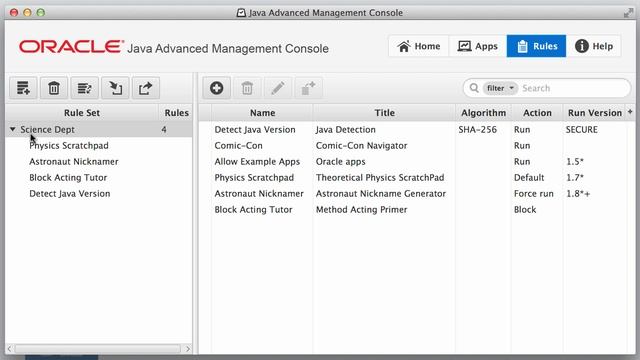
Task: Select Physics Scratchpad in rule set tree
Action: click(69, 145)
